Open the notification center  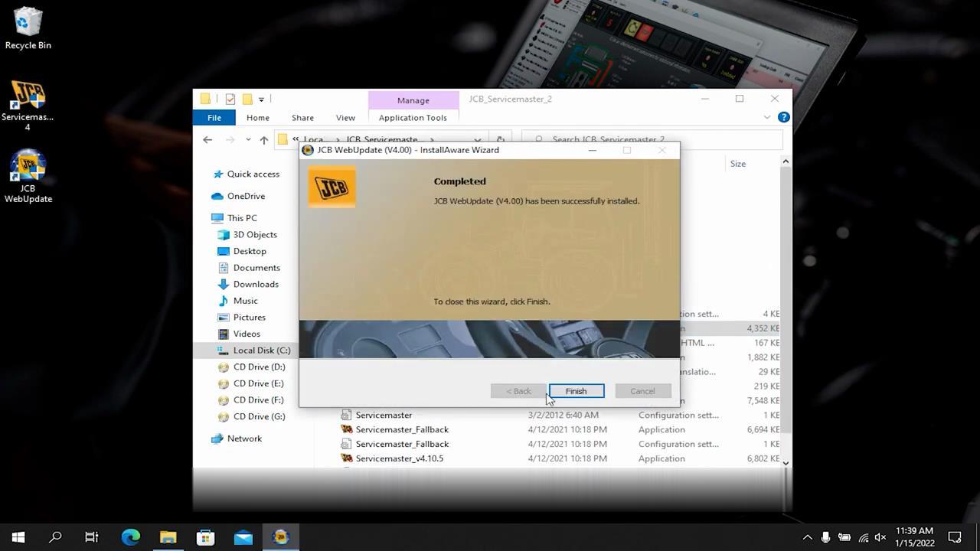point(955,537)
